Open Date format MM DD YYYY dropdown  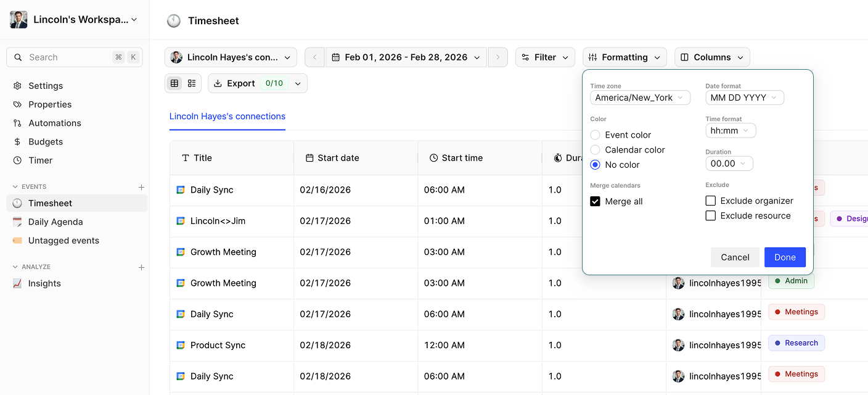point(745,98)
